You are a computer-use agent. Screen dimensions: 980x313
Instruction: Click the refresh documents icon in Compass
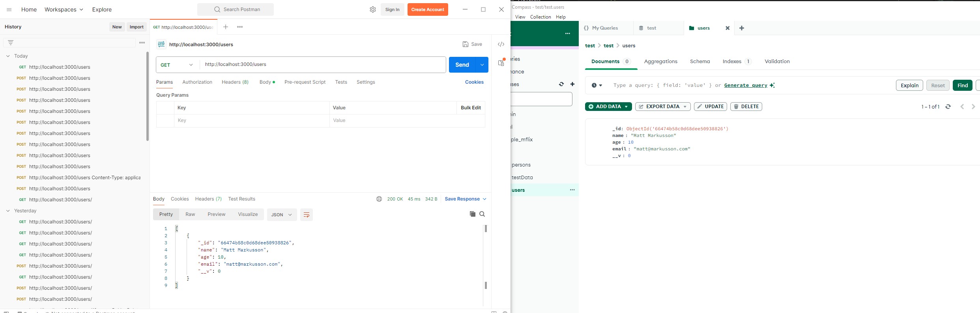click(948, 107)
